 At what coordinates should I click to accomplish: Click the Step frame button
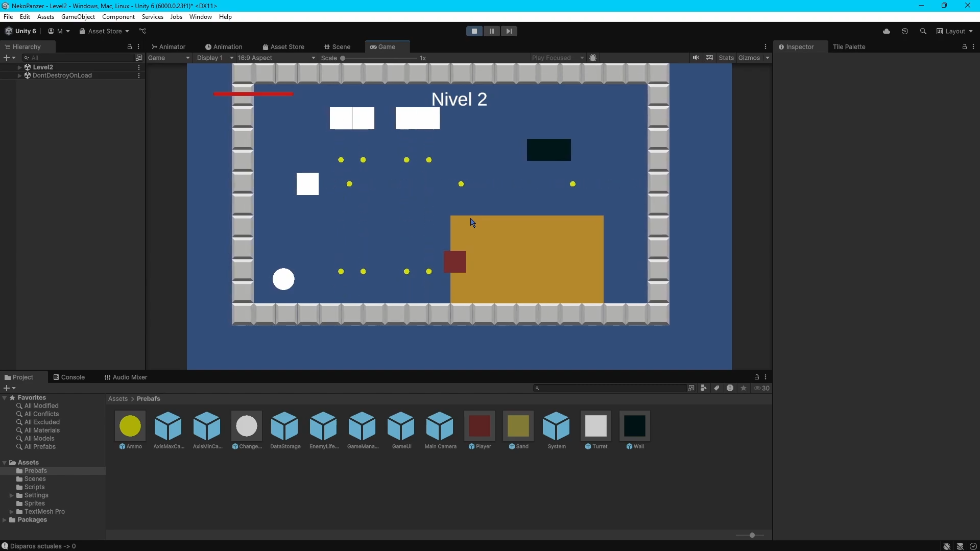click(x=509, y=31)
